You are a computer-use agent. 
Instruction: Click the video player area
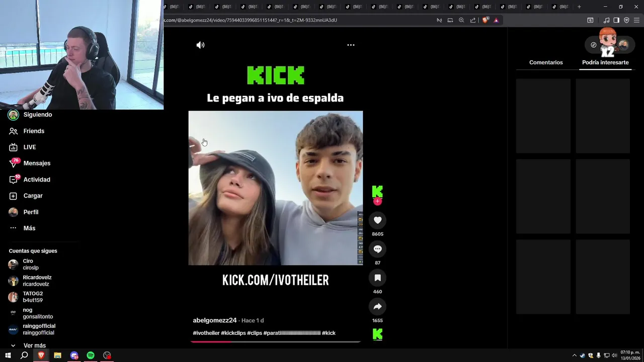[276, 188]
